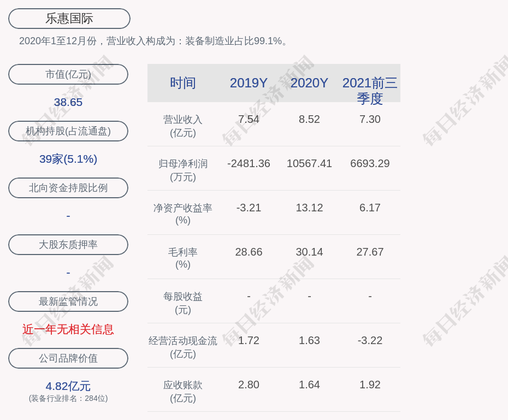Click the 净资产收益率(%) row label

(x=183, y=214)
